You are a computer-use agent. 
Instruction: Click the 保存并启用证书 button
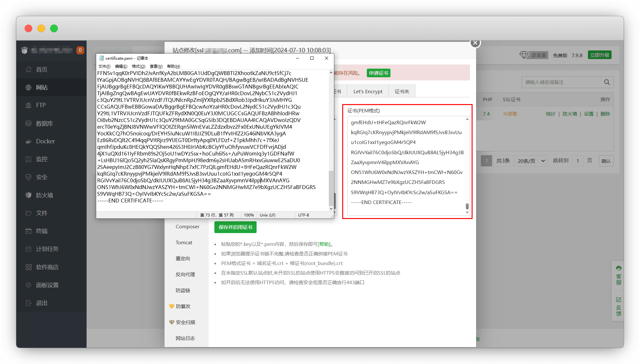[x=235, y=227]
